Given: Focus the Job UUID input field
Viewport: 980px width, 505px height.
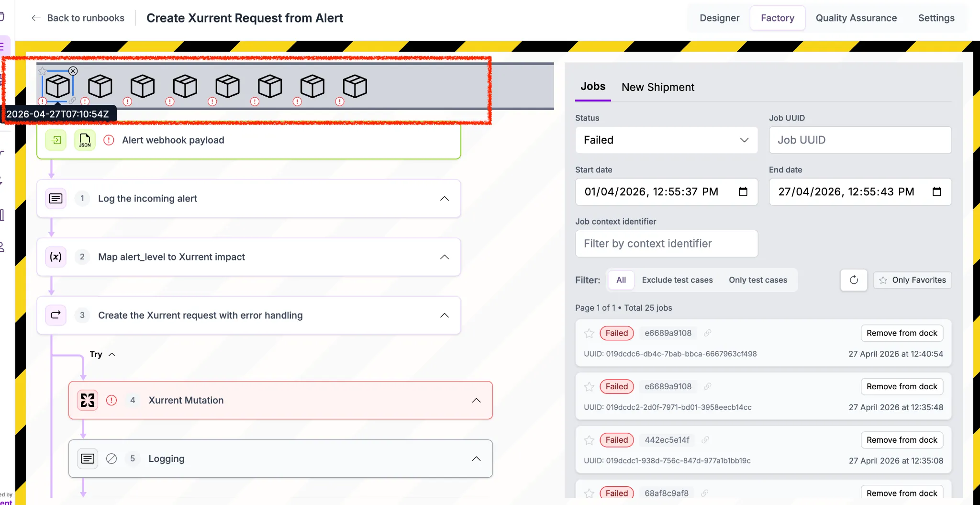Looking at the screenshot, I should (x=860, y=140).
